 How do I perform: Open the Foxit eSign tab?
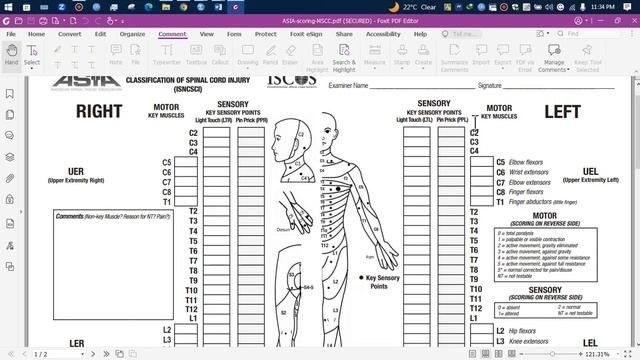tap(306, 34)
